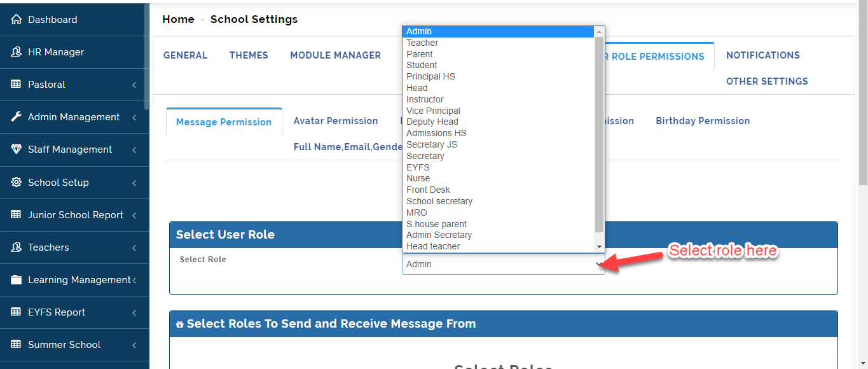The image size is (868, 369).
Task: Click the HR Manager person icon
Action: [16, 52]
